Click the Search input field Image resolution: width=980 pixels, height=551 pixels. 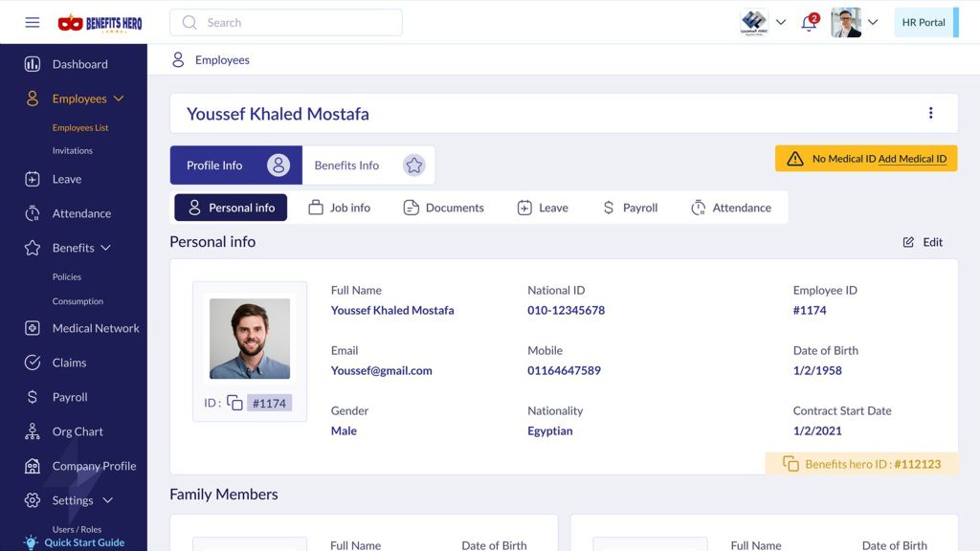click(x=286, y=23)
